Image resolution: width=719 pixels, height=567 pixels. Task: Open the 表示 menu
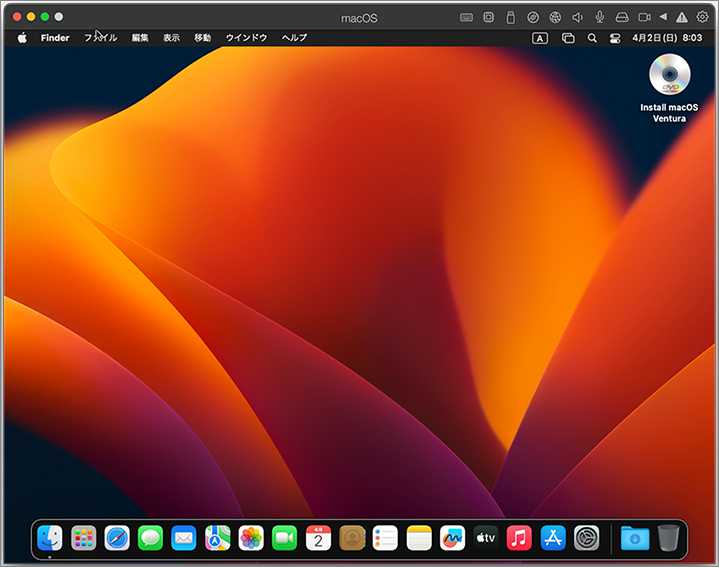171,38
